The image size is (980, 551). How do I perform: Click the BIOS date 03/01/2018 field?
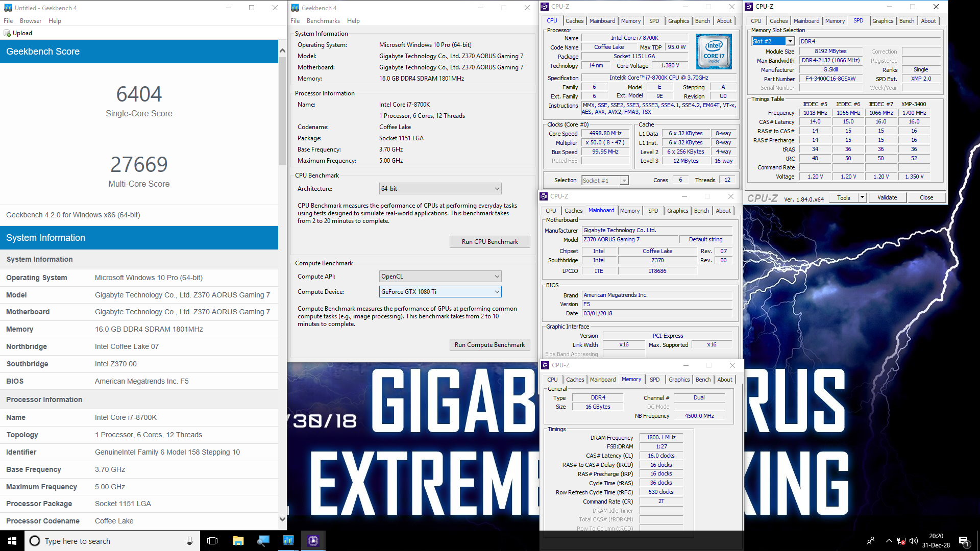click(x=657, y=314)
